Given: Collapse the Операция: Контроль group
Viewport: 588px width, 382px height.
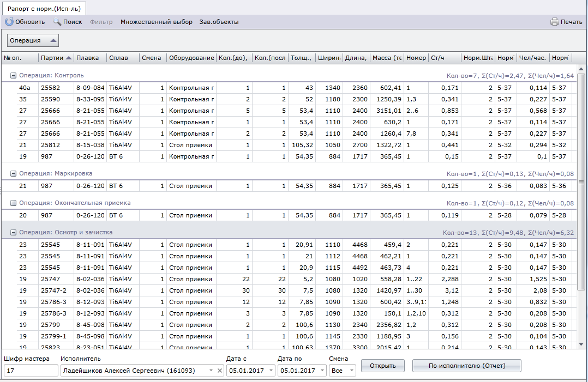Looking at the screenshot, I should [13, 75].
